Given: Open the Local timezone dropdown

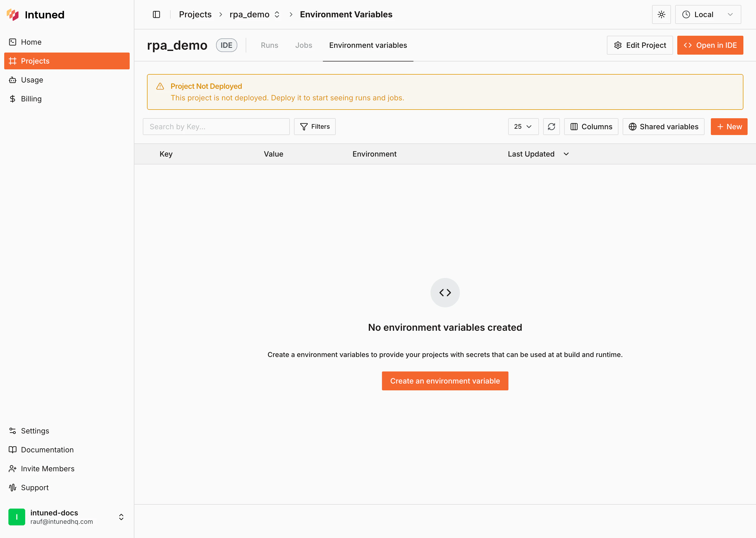Looking at the screenshot, I should pyautogui.click(x=708, y=14).
